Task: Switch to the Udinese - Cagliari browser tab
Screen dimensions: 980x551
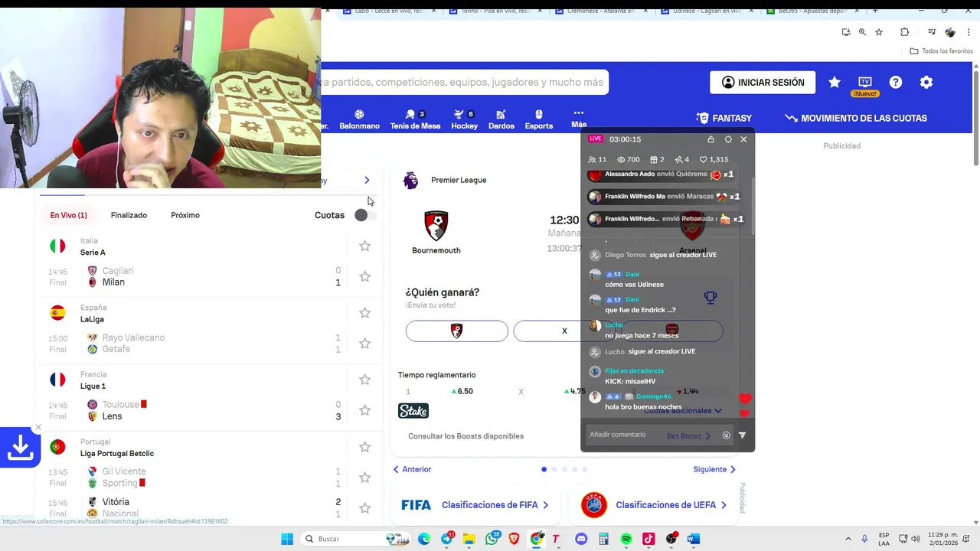Action: [x=707, y=11]
